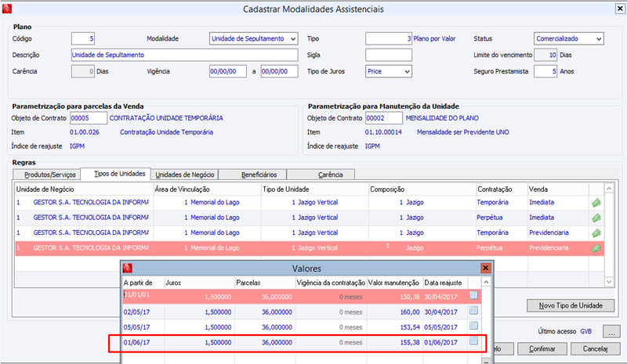
Task: Select the Beneficiários tab
Action: click(x=252, y=175)
